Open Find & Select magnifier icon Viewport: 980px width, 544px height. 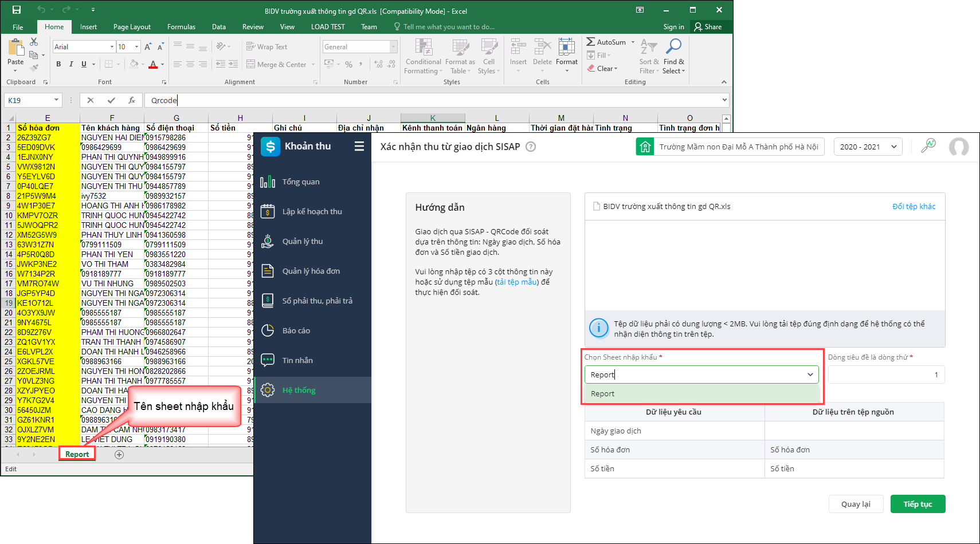point(673,47)
